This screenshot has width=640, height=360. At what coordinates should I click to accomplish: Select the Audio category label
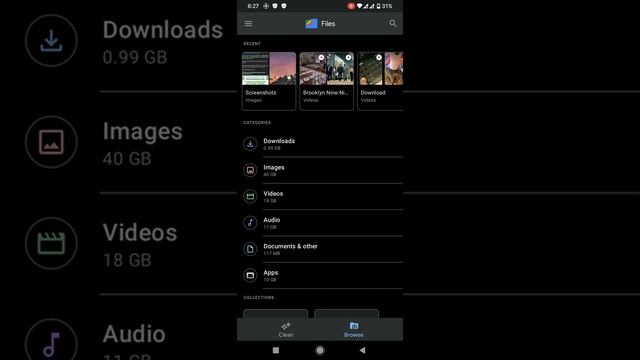click(272, 220)
